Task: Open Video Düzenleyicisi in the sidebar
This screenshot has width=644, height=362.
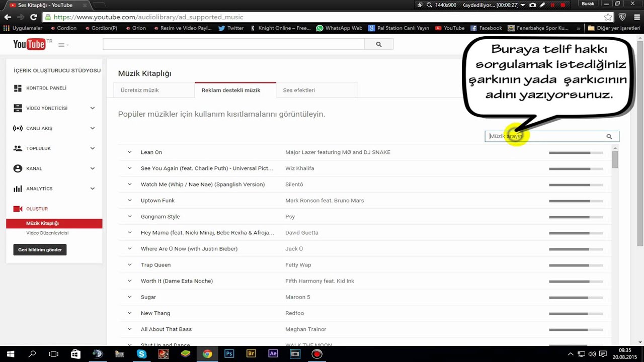Action: [47, 233]
